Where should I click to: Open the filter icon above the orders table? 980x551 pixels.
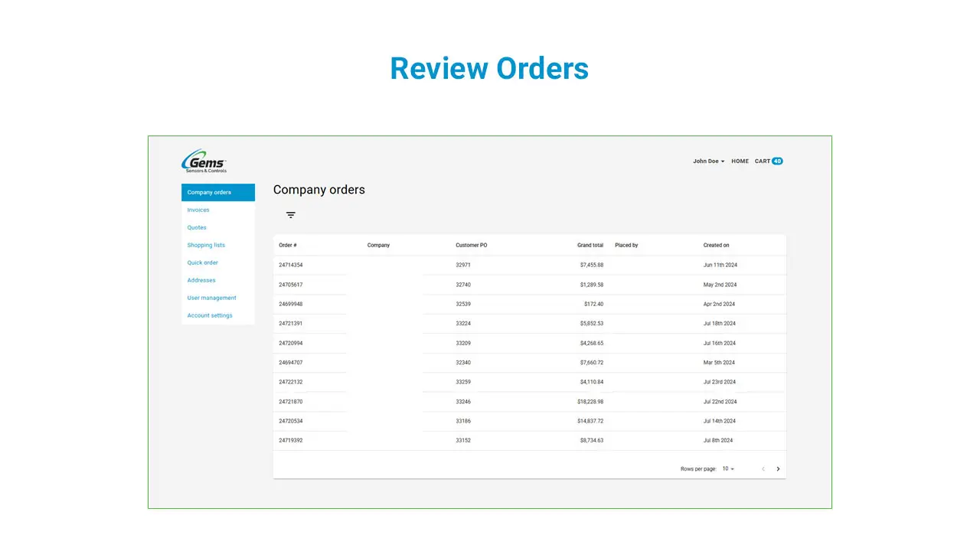[291, 215]
